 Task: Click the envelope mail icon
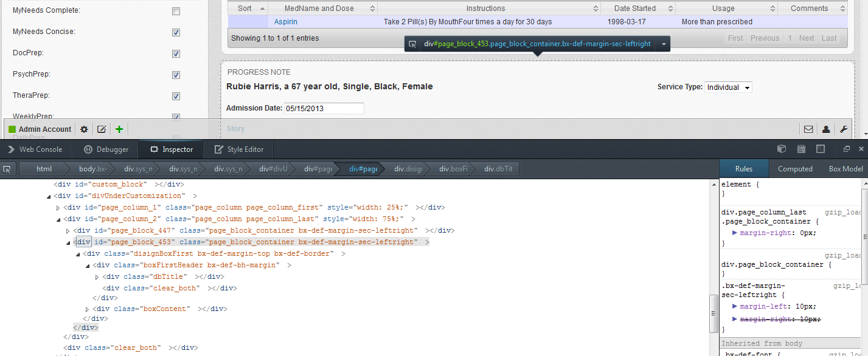click(x=808, y=129)
